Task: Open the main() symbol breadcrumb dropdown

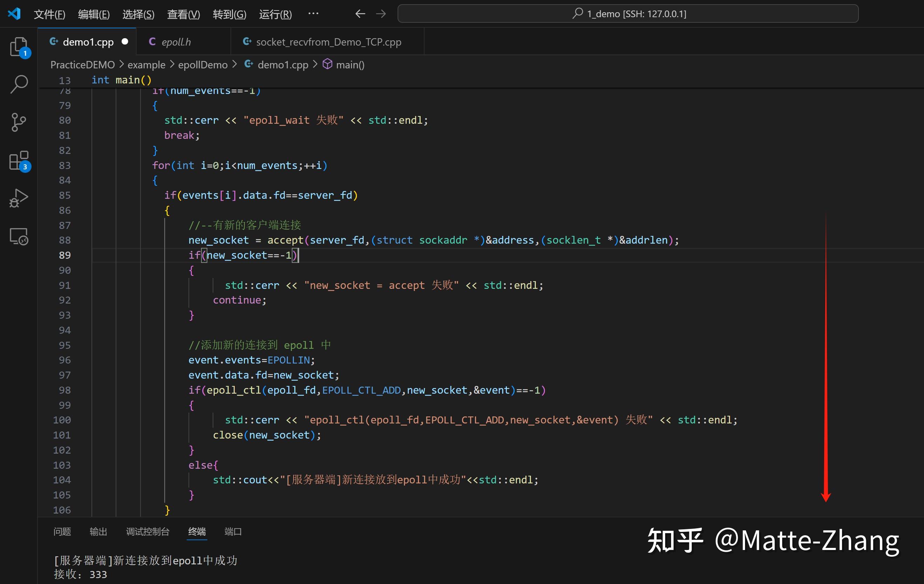Action: coord(350,64)
